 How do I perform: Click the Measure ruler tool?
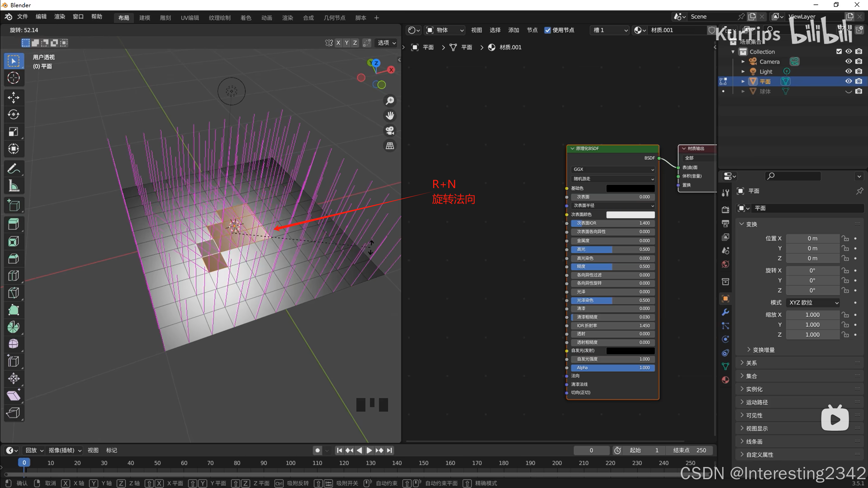[x=14, y=186]
